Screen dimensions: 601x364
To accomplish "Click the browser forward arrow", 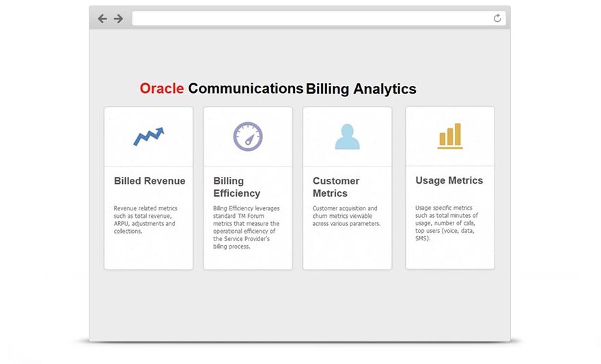I will click(x=118, y=18).
